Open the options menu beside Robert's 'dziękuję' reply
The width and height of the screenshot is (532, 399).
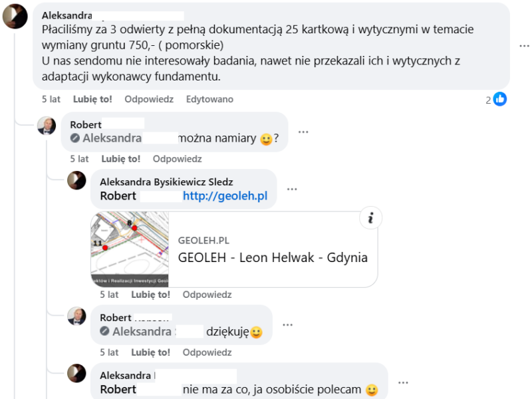(287, 325)
